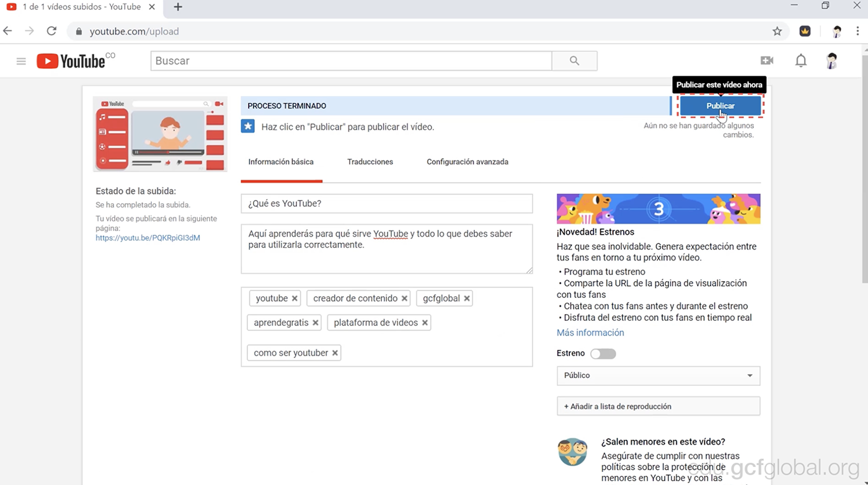
Task: Click the '¡Novedad! Estrenos' heading
Action: pyautogui.click(x=595, y=232)
